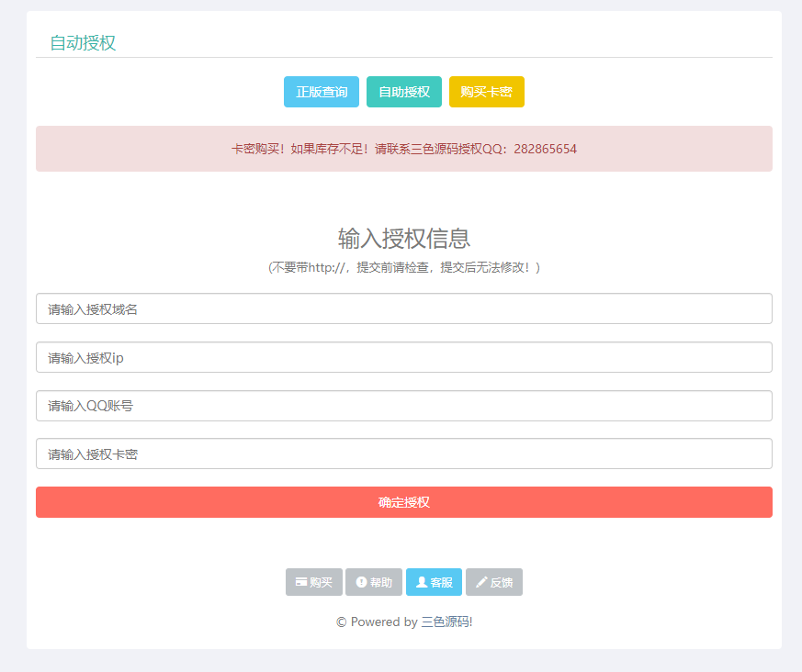Switch to the 自助授权 tab
This screenshot has height=672, width=802.
point(403,92)
